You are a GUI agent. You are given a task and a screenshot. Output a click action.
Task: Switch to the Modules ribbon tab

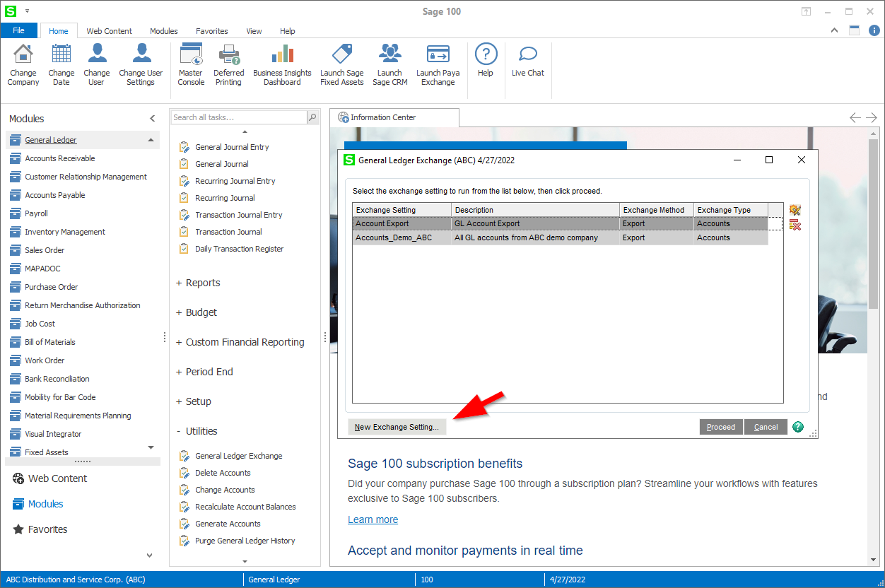(164, 31)
